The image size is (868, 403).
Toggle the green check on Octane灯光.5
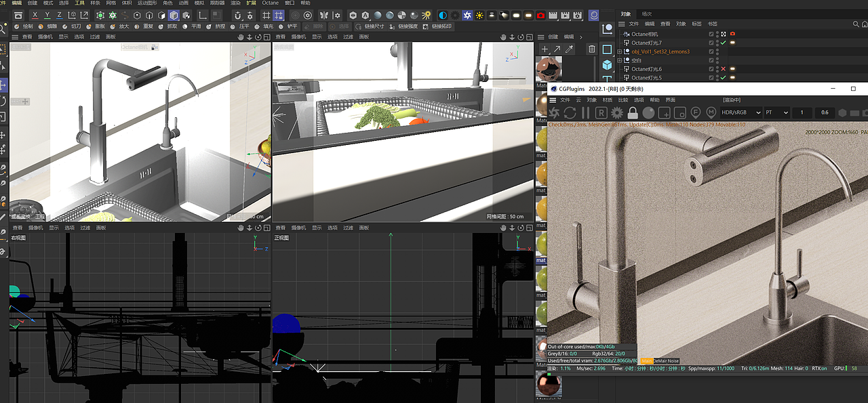[x=723, y=78]
